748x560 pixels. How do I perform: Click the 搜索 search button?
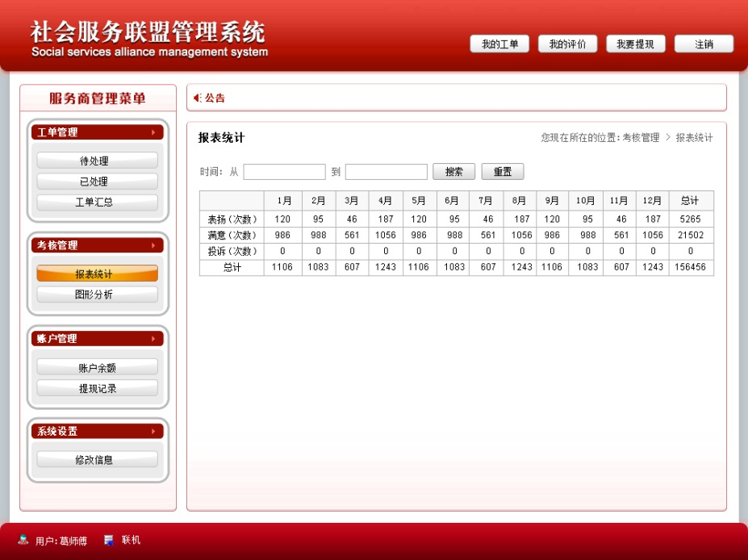point(453,170)
